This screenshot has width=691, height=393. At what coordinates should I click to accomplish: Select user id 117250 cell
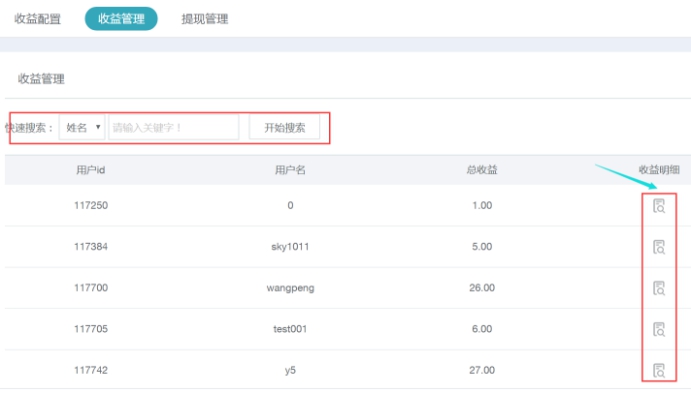tap(91, 205)
